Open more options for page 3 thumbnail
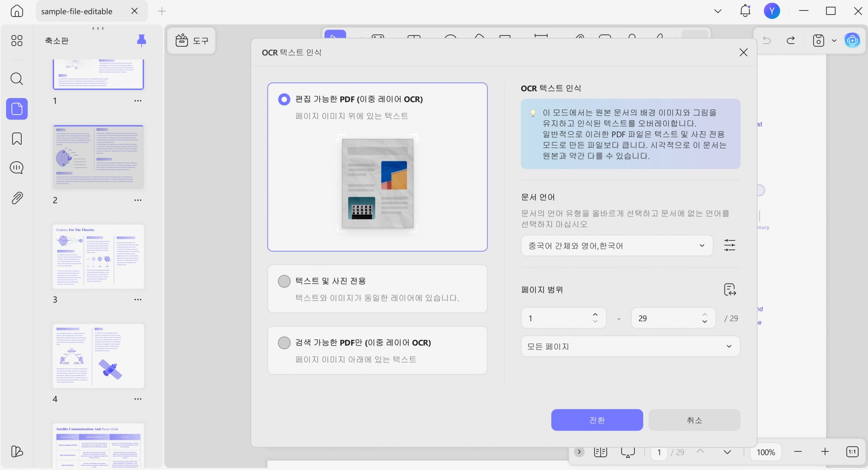868x470 pixels. pyautogui.click(x=138, y=299)
